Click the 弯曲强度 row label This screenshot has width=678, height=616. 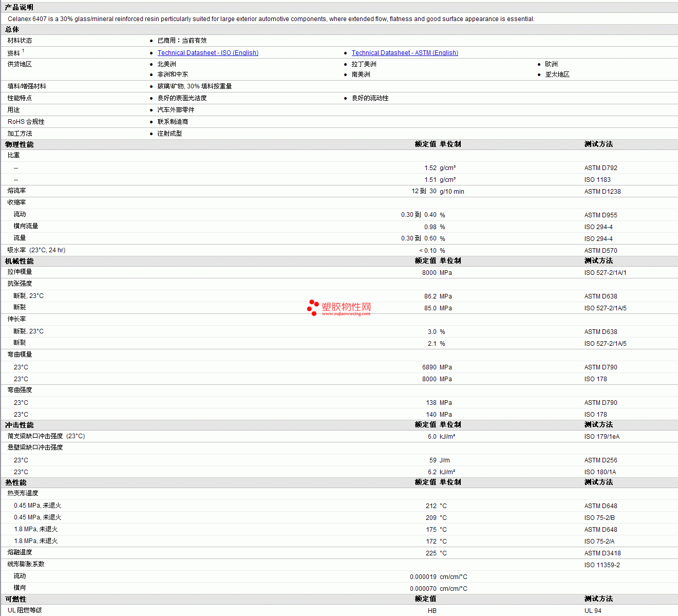(x=20, y=390)
